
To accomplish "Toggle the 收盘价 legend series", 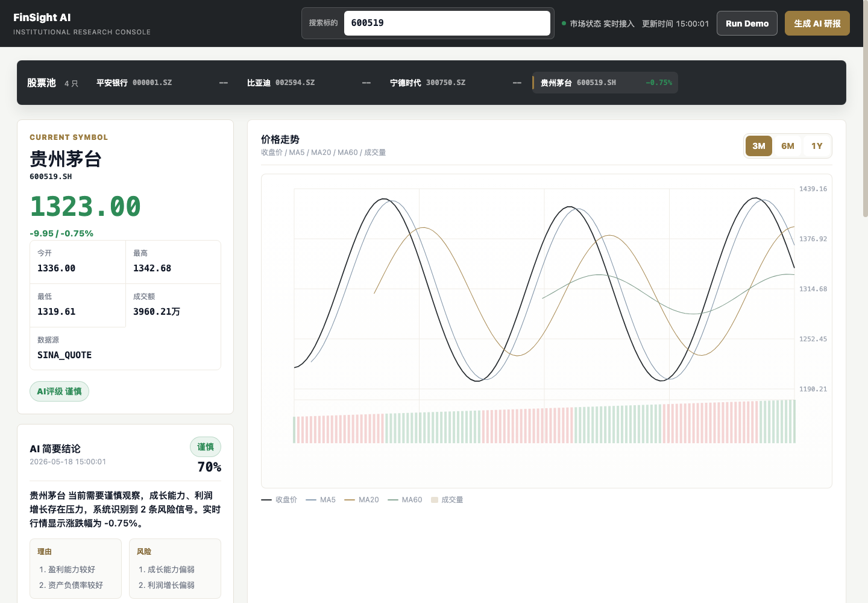I will click(279, 500).
